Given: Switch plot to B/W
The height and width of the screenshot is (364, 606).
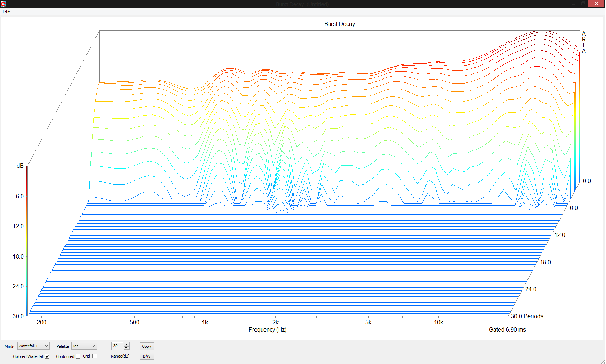Looking at the screenshot, I should click(x=147, y=356).
